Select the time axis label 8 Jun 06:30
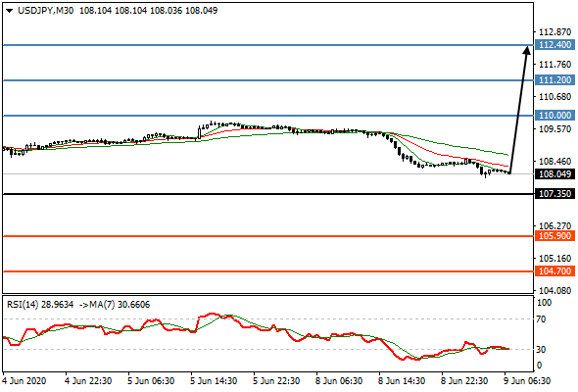578x392 pixels. 339,381
